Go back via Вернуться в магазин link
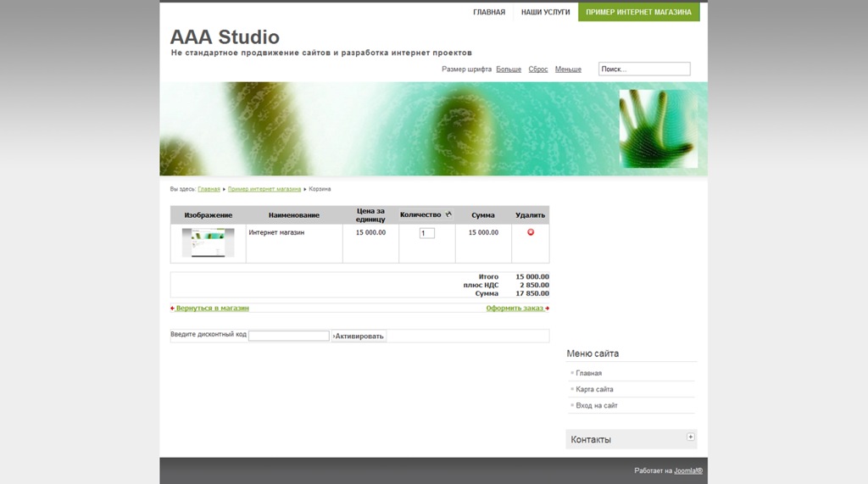This screenshot has height=484, width=868. 212,309
